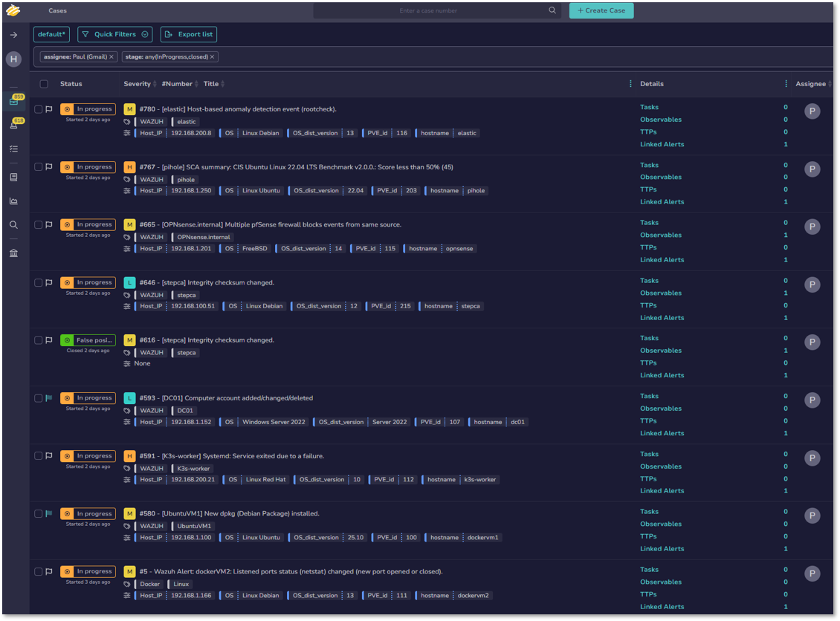Select the task list sidebar icon
Screen dimensions: 840x621
13,149
